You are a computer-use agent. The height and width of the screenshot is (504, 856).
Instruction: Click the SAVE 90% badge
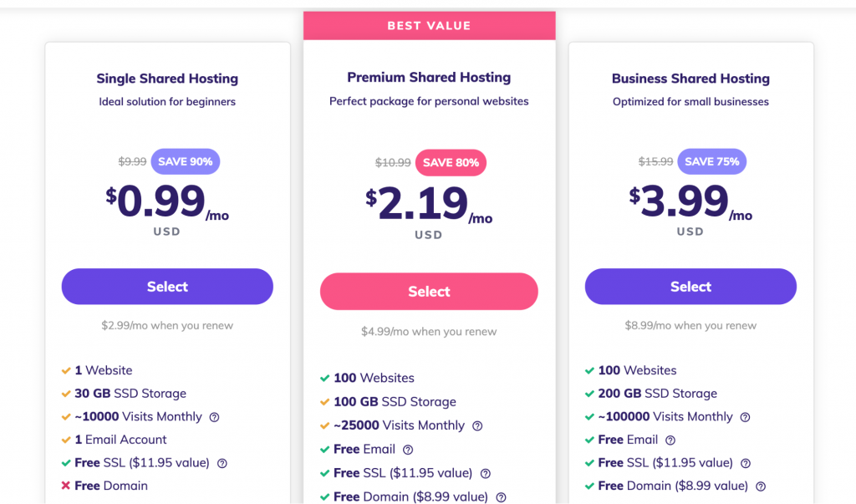pyautogui.click(x=185, y=161)
